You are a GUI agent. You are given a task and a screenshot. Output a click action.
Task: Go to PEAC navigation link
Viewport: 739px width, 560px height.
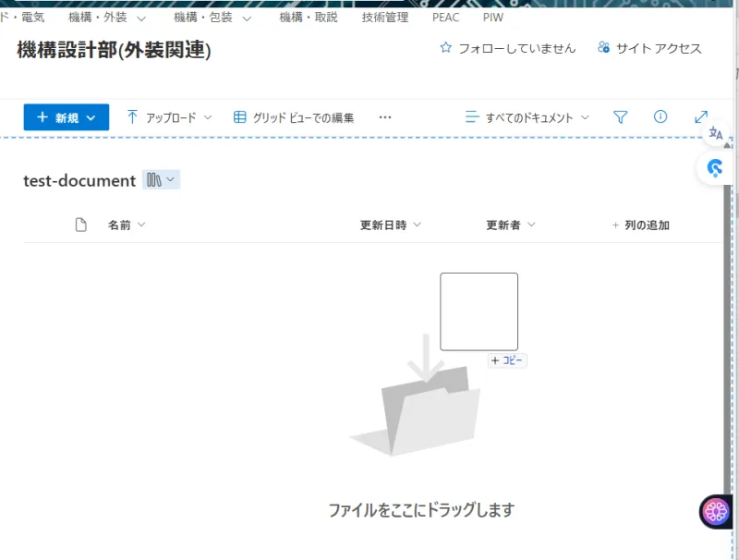(x=445, y=18)
